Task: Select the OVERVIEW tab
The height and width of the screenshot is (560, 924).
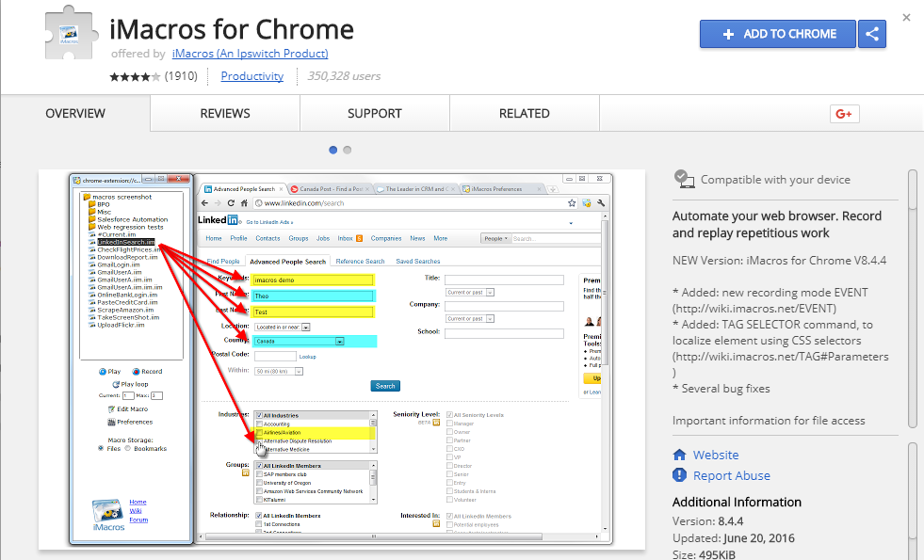Action: click(x=75, y=113)
